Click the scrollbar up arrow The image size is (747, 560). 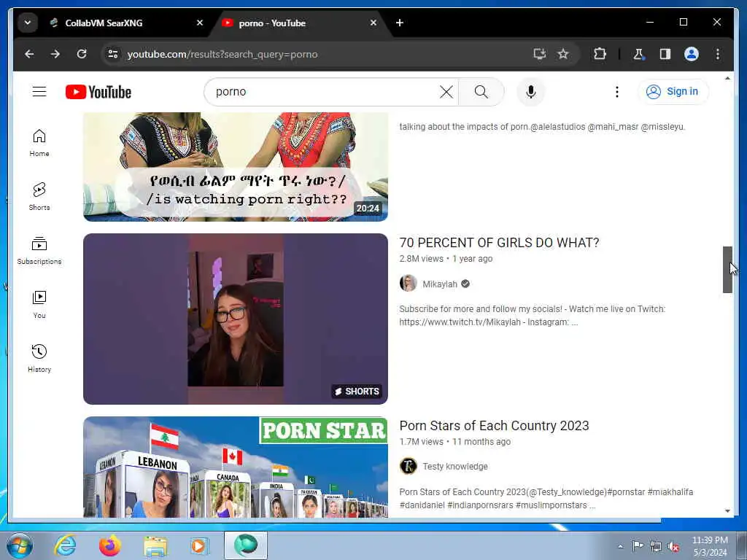(727, 78)
